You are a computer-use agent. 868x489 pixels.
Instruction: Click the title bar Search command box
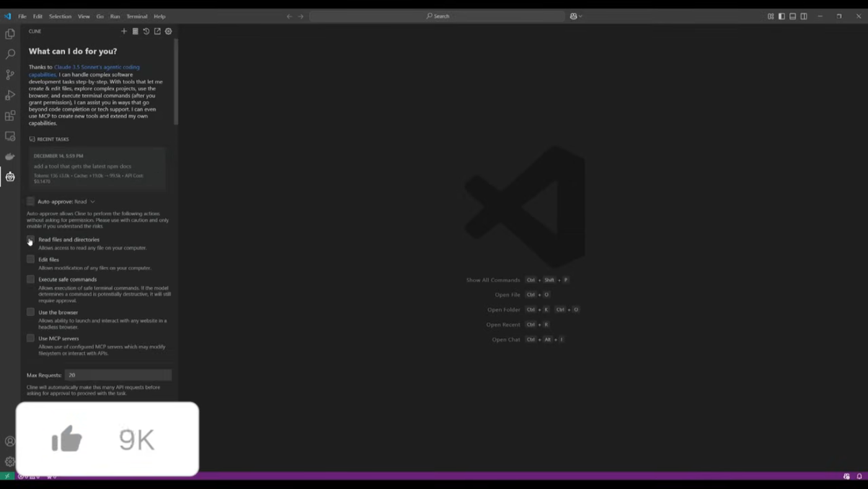tap(437, 16)
